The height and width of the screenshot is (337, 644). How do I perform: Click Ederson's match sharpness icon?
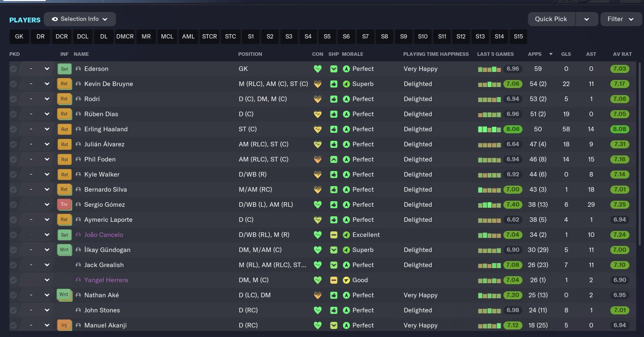(334, 69)
